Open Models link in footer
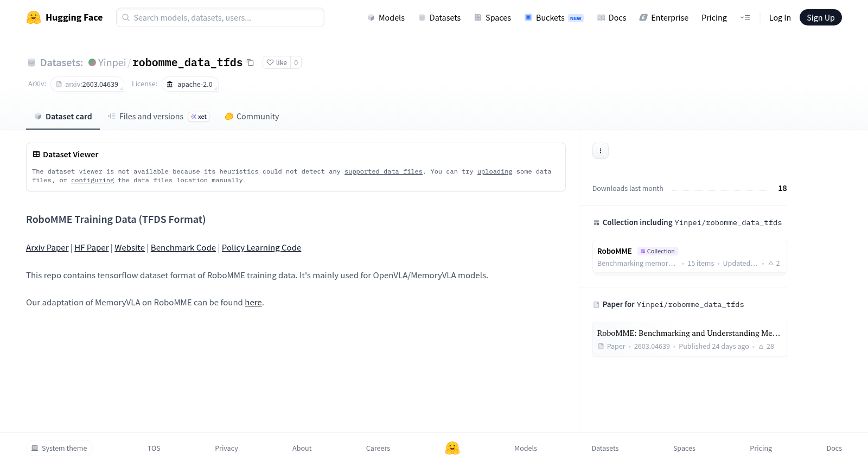The height and width of the screenshot is (467, 868). pyautogui.click(x=526, y=448)
